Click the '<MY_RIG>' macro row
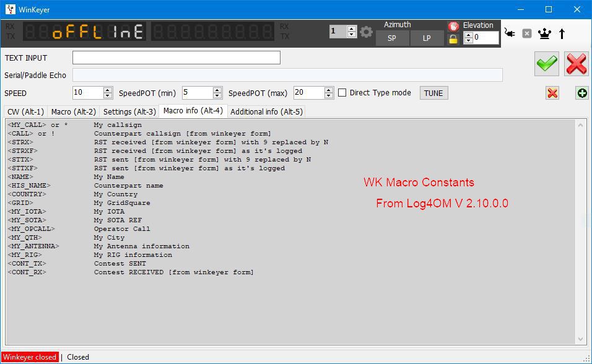592x364 pixels. 90,255
